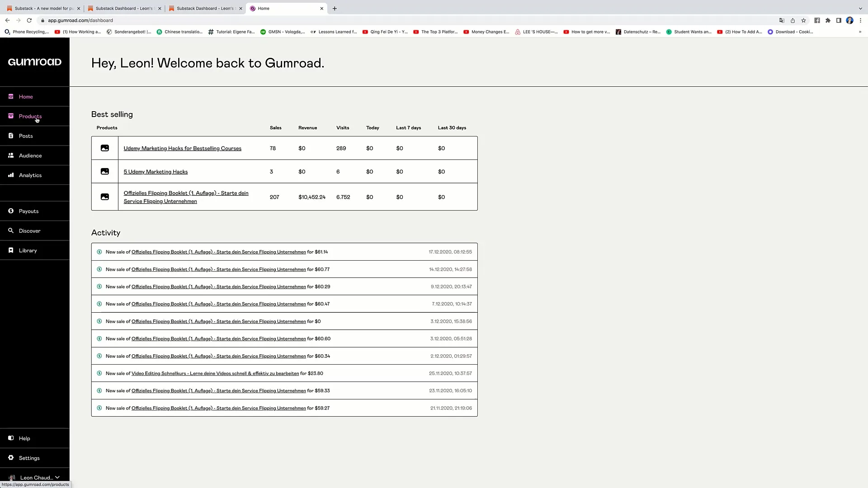868x488 pixels.
Task: Open a new browser tab with plus
Action: point(335,8)
